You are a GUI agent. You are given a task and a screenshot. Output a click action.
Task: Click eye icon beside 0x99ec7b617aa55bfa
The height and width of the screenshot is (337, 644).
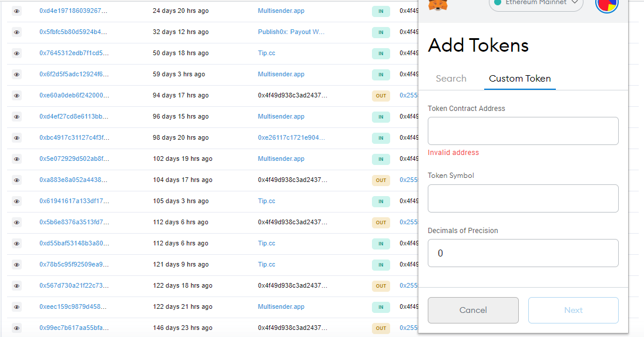click(x=16, y=328)
